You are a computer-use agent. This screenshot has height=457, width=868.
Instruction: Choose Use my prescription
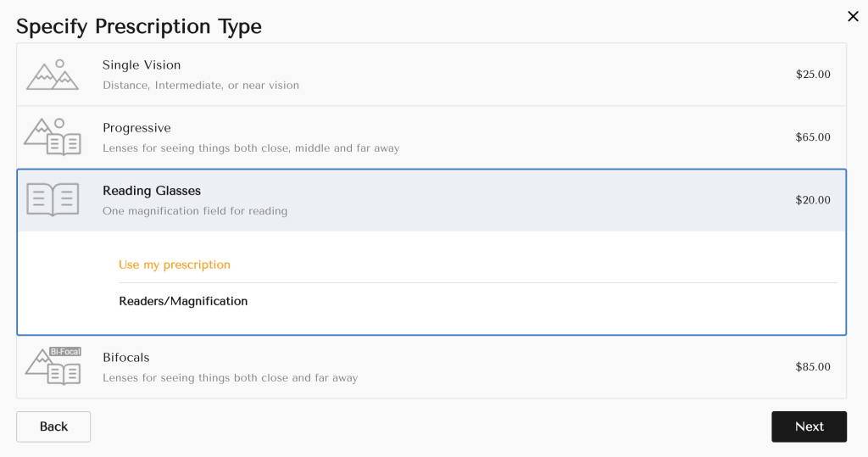[175, 265]
